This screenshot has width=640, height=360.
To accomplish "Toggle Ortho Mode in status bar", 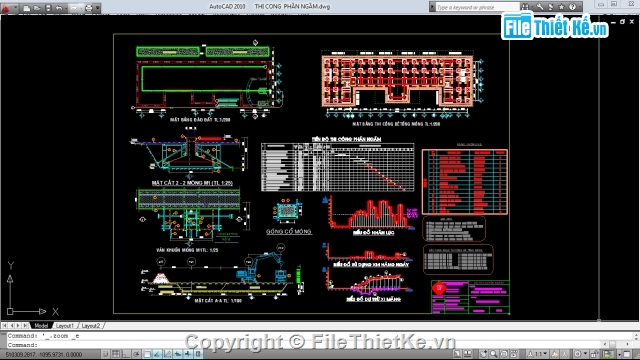I will coord(126,354).
